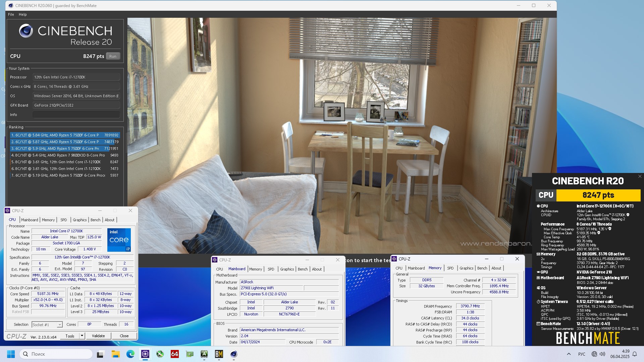Open File Explorer from the taskbar
The width and height of the screenshot is (644, 362).
coord(115,354)
